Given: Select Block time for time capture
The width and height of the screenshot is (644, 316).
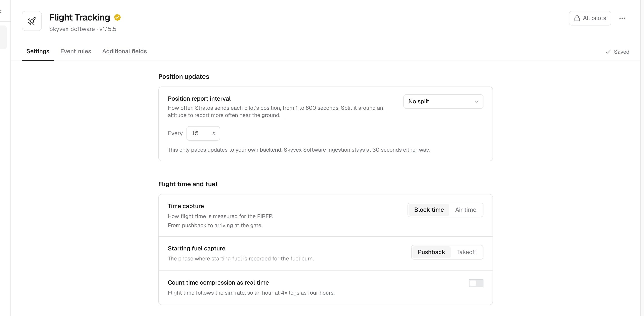Looking at the screenshot, I should (429, 210).
